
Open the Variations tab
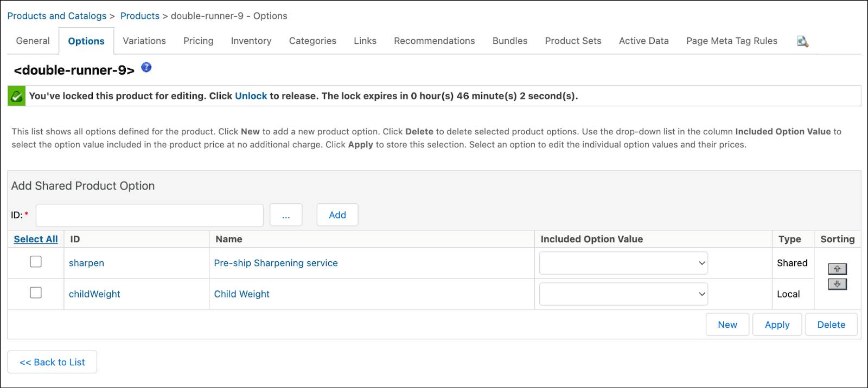144,41
